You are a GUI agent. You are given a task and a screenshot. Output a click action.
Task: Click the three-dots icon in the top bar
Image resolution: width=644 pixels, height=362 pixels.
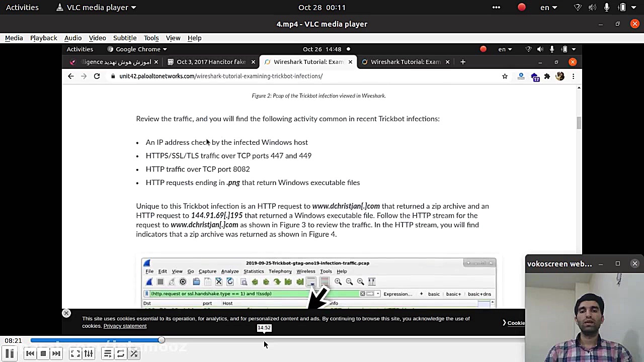[x=497, y=7]
